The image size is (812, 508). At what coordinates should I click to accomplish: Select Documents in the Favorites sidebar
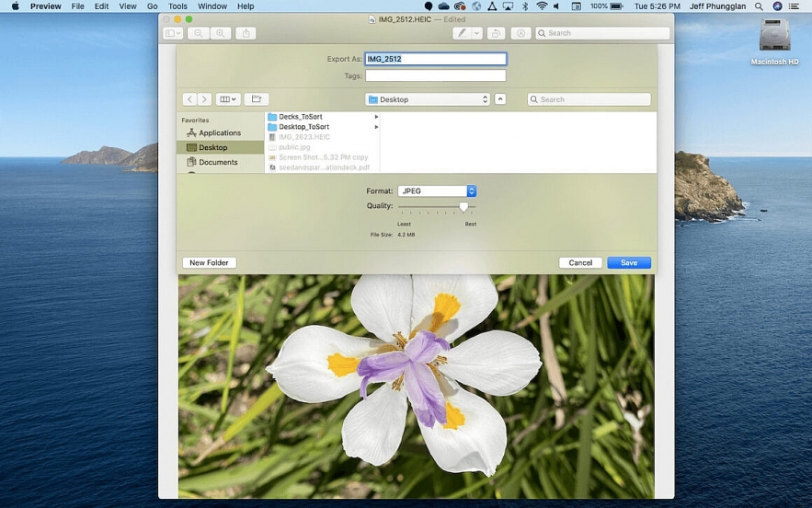pos(218,162)
